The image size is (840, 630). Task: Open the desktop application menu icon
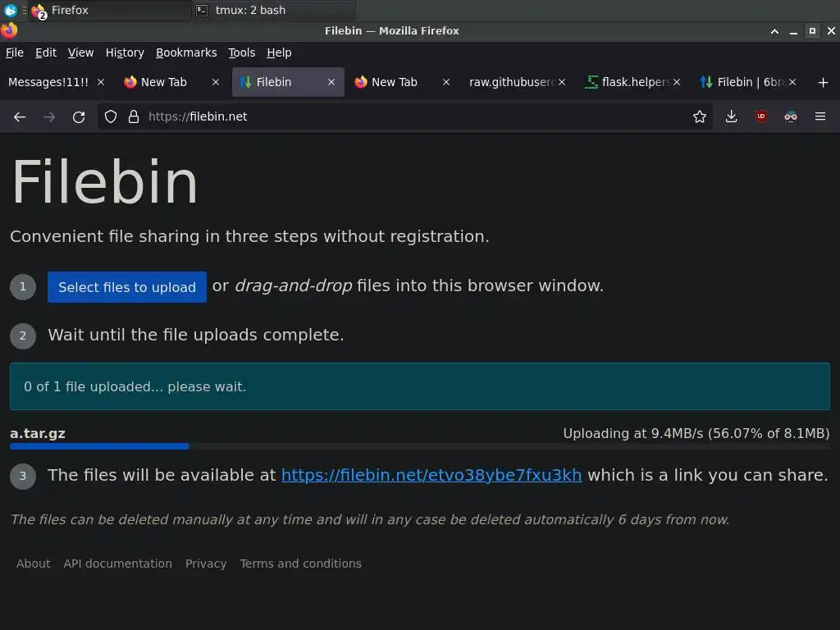point(10,10)
